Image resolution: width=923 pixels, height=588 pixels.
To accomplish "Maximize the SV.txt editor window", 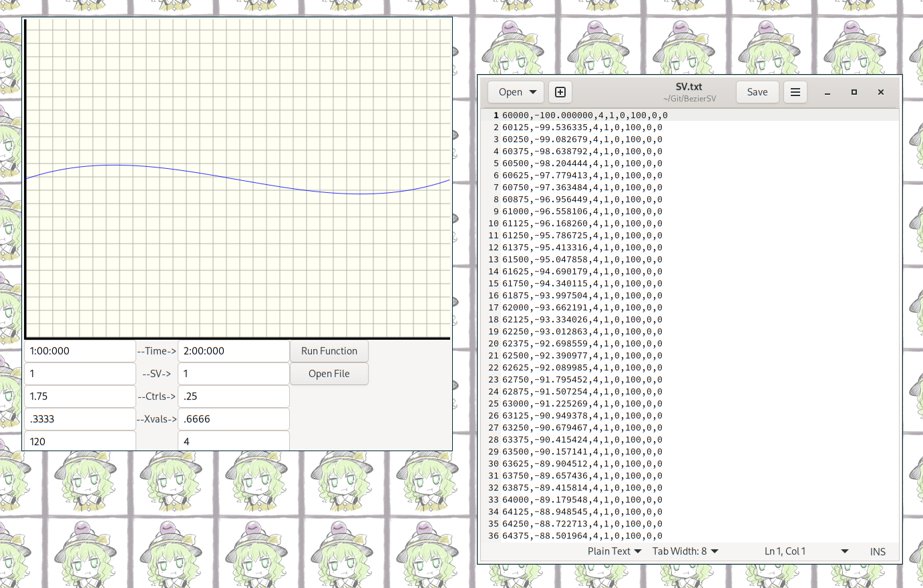I will (854, 92).
